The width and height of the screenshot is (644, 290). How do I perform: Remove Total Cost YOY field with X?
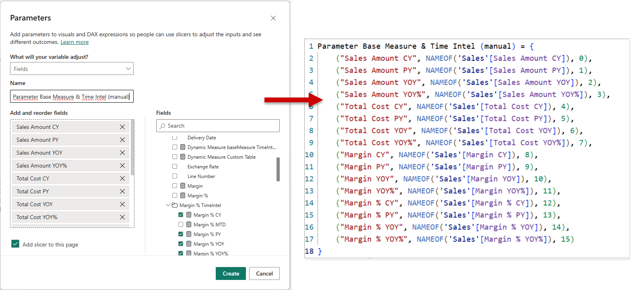coord(122,204)
